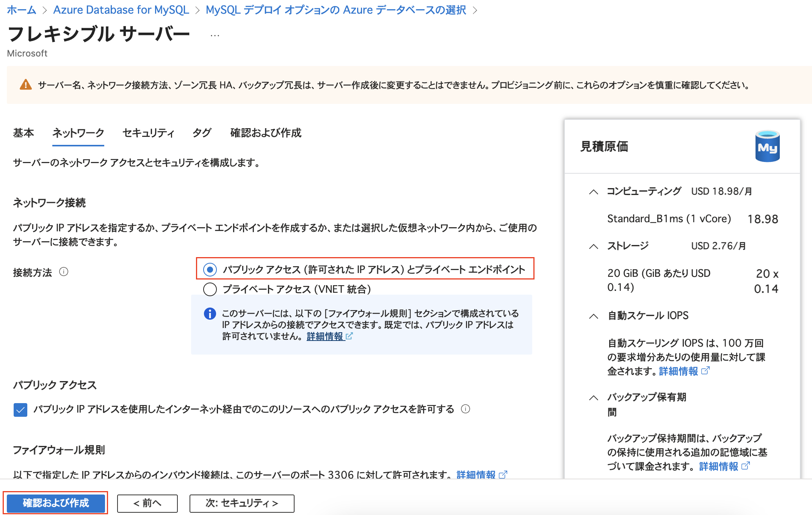
Task: Go to the 確認および作成 tab
Action: click(266, 133)
